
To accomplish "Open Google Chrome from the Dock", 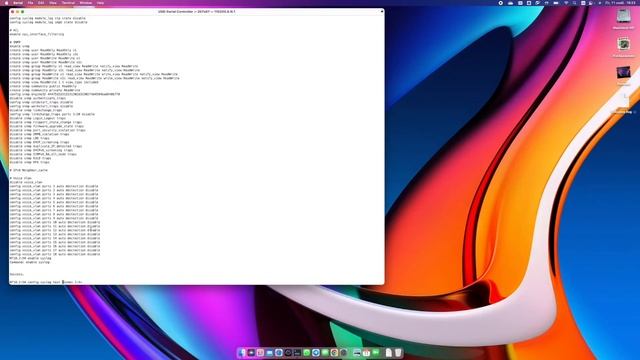I will tap(334, 353).
